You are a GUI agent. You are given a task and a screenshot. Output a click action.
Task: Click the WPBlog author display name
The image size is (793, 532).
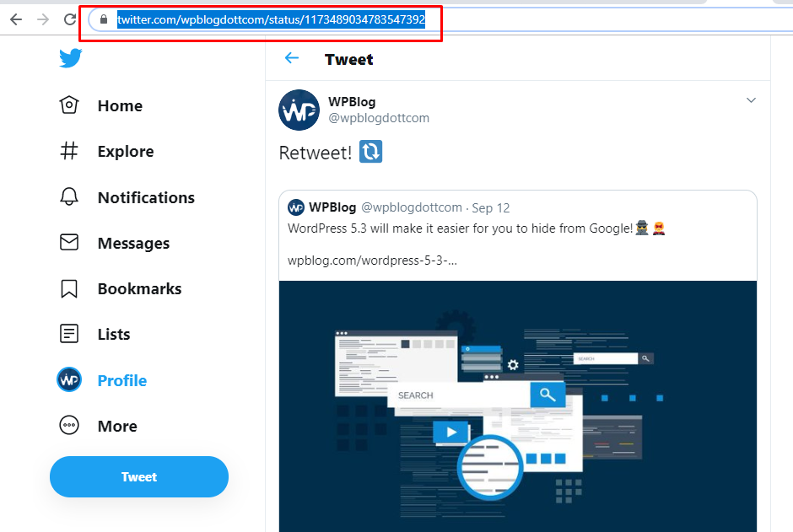pos(352,101)
